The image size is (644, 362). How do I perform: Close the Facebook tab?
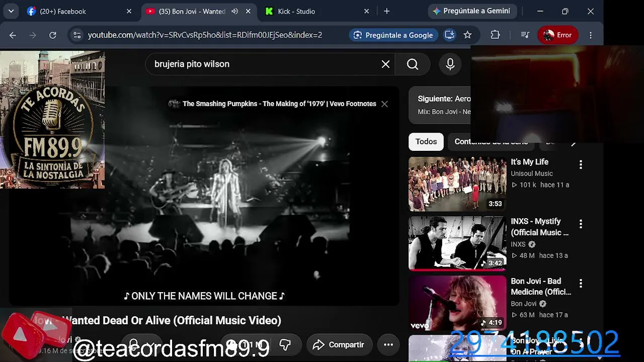(x=129, y=11)
